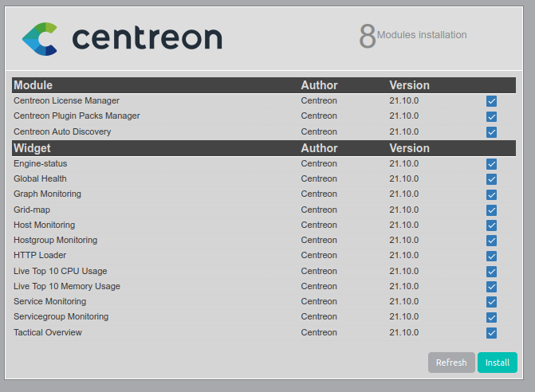Toggle HTTP Loader widget checkbox

coord(491,256)
